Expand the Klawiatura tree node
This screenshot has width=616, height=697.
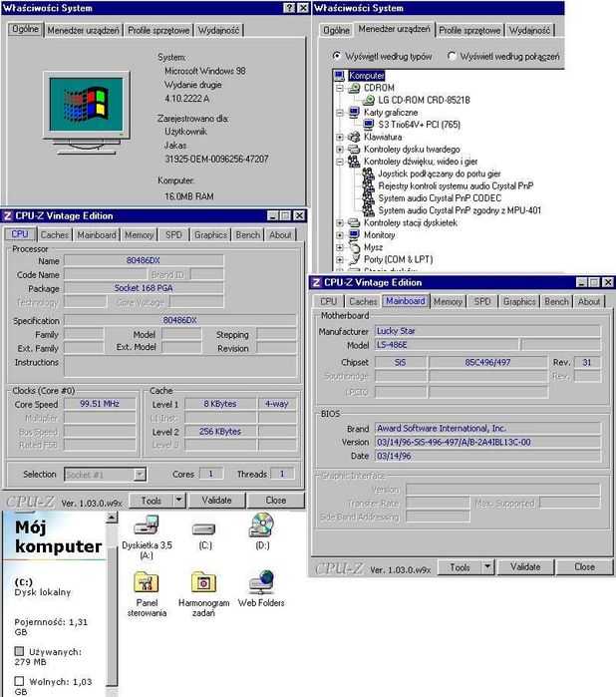click(x=340, y=137)
